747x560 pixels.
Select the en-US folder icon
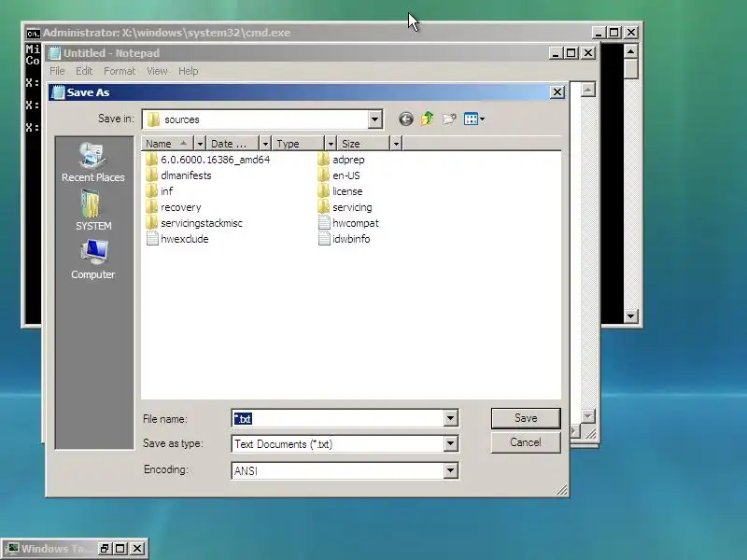(323, 175)
